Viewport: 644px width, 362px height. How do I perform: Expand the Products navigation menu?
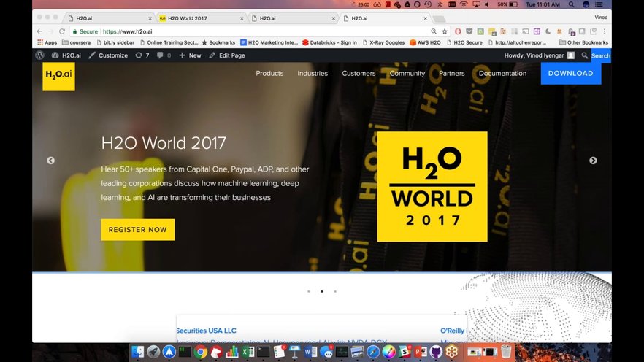[x=269, y=74]
